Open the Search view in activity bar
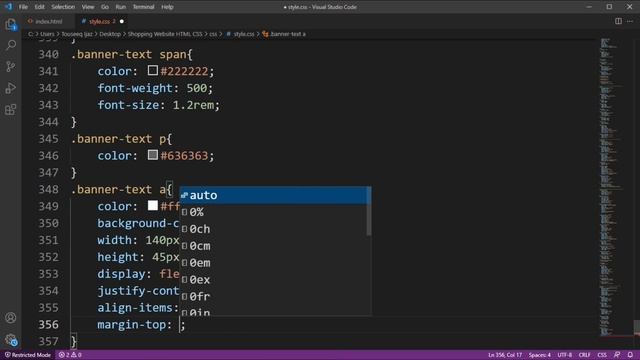 point(11,45)
